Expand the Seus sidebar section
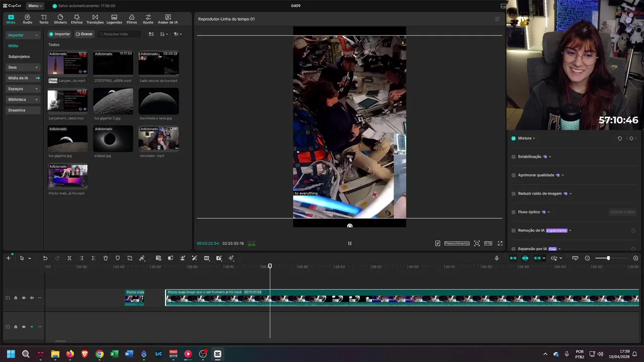This screenshot has height=362, width=644. (23, 67)
